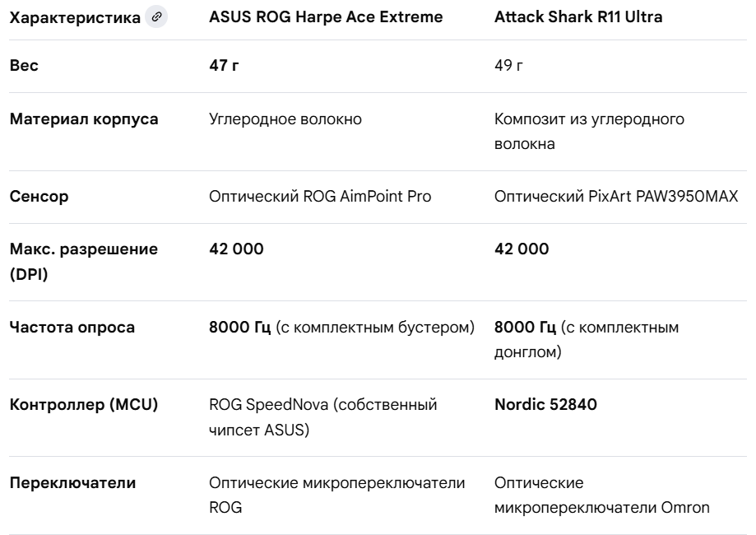Click the Характеристика column header
The image size is (756, 535).
75,18
